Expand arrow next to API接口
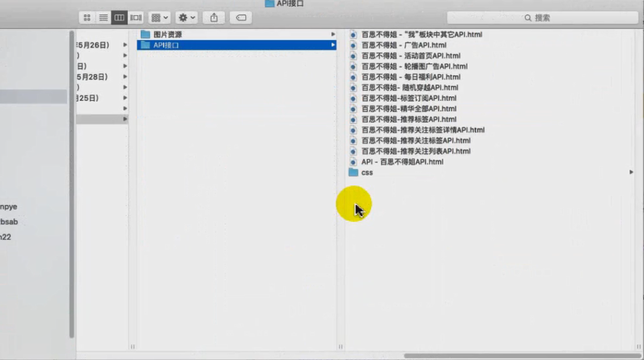Viewport: 644px width, 360px height. click(x=333, y=45)
